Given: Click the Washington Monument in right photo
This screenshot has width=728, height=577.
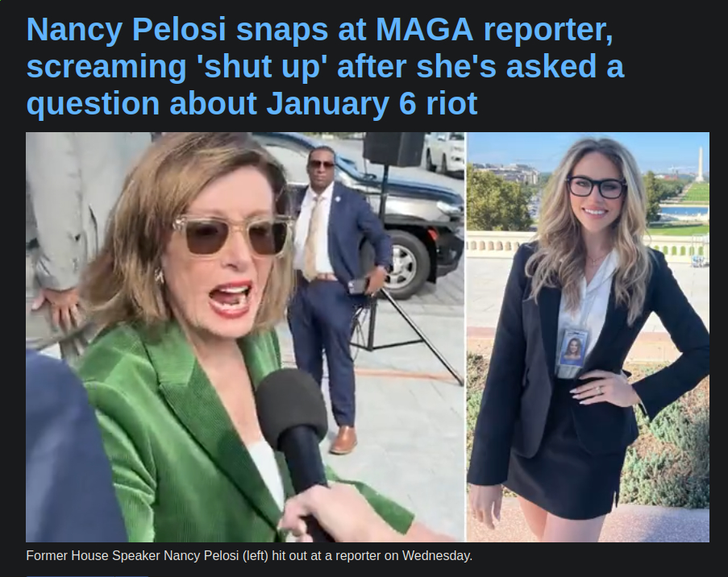Looking at the screenshot, I should click(701, 164).
